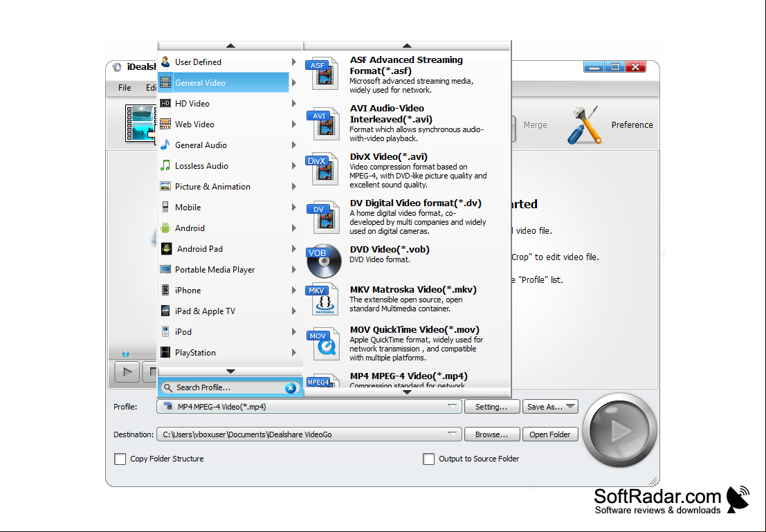Select the General Video category

[x=224, y=82]
